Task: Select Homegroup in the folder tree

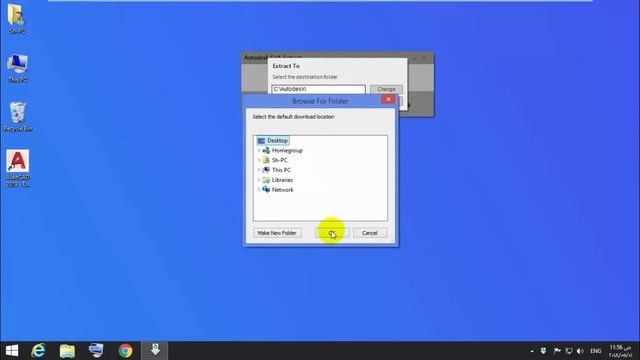Action: [287, 150]
